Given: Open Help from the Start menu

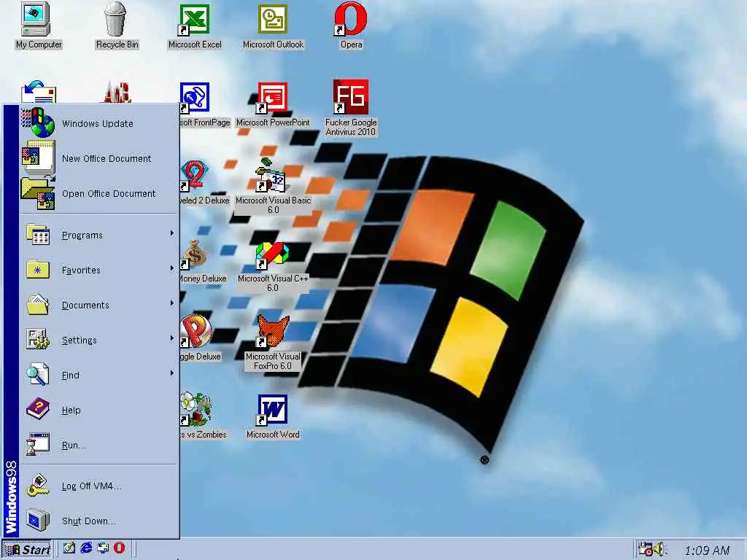Looking at the screenshot, I should [x=99, y=410].
